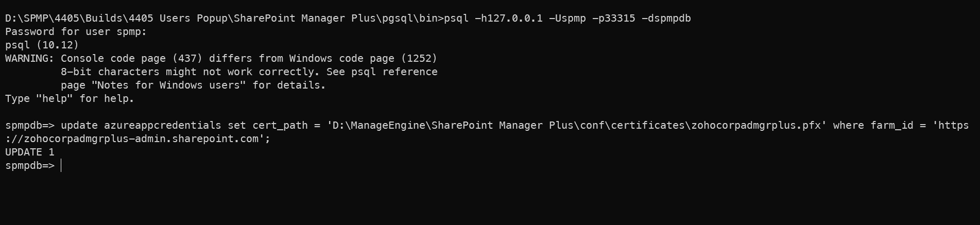Click the 'UPDATE 1' result line
This screenshot has width=980, height=225.
pos(30,152)
